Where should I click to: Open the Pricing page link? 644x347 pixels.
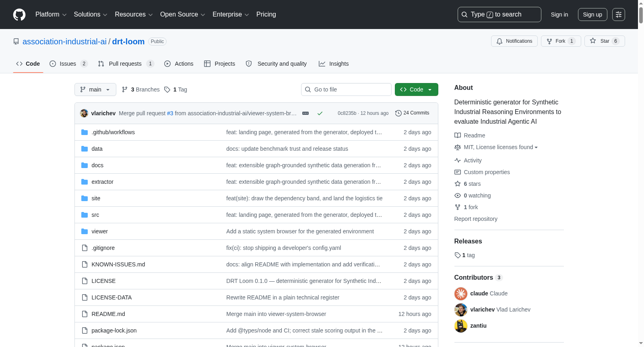click(266, 15)
